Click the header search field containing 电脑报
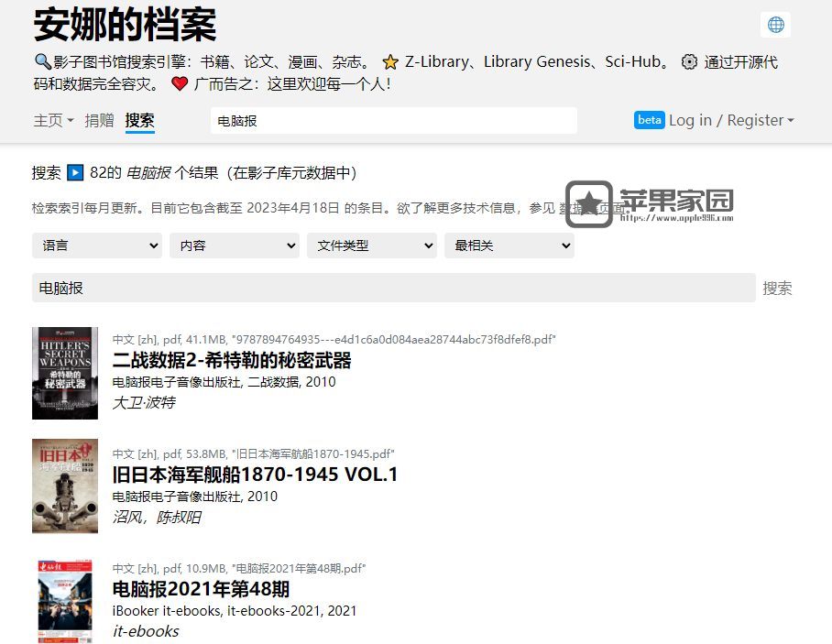832x644 pixels. point(394,121)
